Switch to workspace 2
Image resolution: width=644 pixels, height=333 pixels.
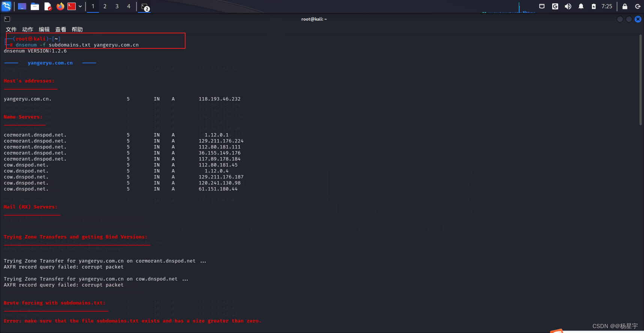coord(105,6)
